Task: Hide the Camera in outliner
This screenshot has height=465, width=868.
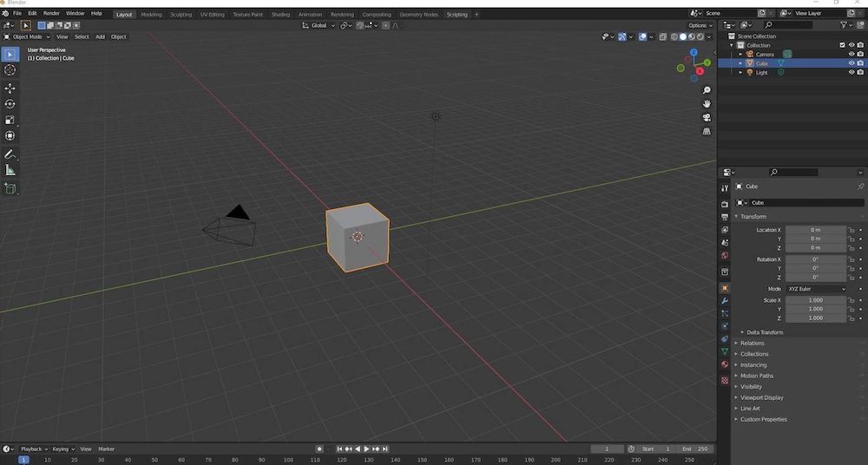Action: click(851, 54)
